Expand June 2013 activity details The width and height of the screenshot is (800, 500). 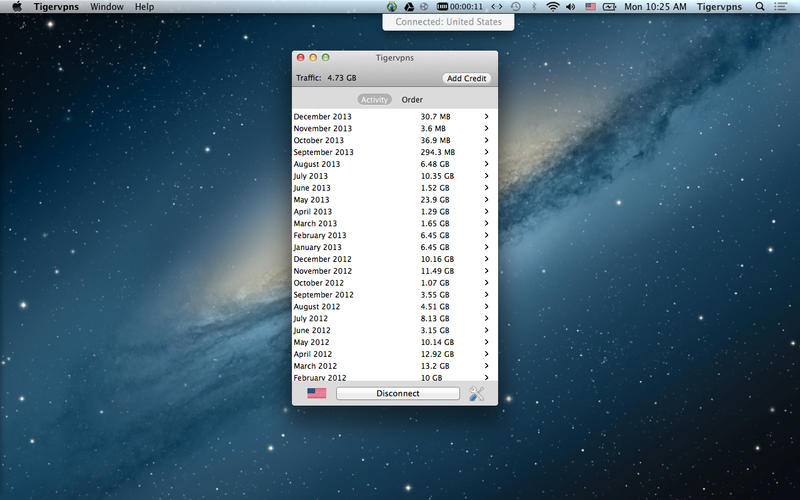coord(486,188)
